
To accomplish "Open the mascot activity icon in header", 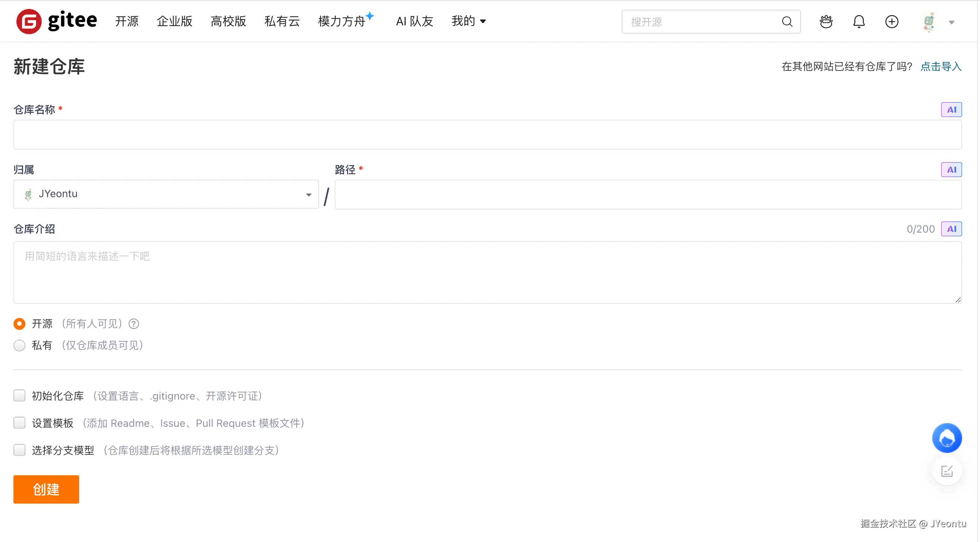I will coord(825,22).
